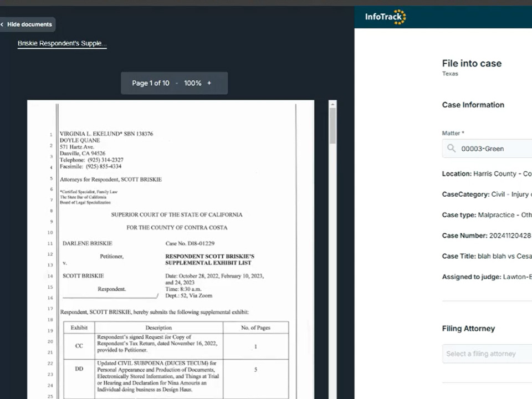Click exhibit CC row in document table

[x=175, y=345]
